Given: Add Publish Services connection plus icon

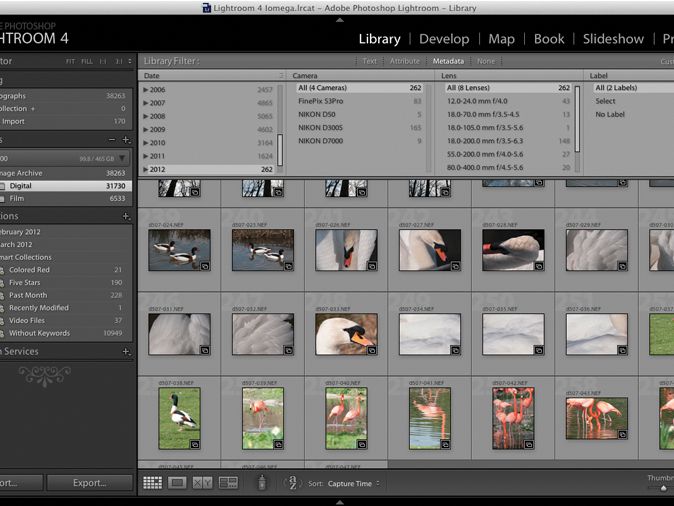Looking at the screenshot, I should pos(126,352).
